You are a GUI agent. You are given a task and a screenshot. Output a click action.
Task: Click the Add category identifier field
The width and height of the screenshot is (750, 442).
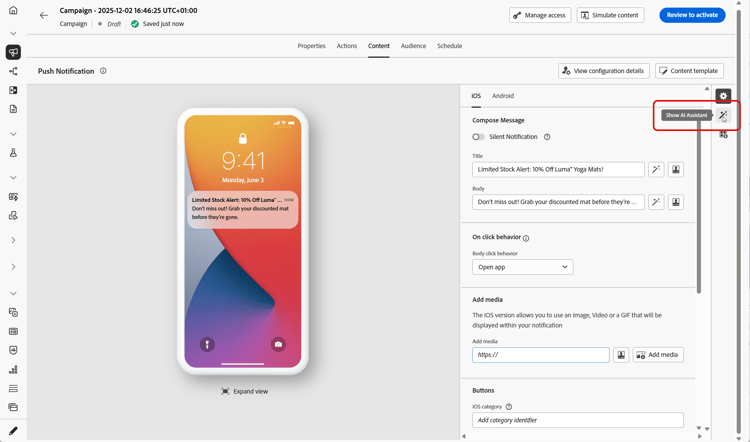(x=578, y=420)
